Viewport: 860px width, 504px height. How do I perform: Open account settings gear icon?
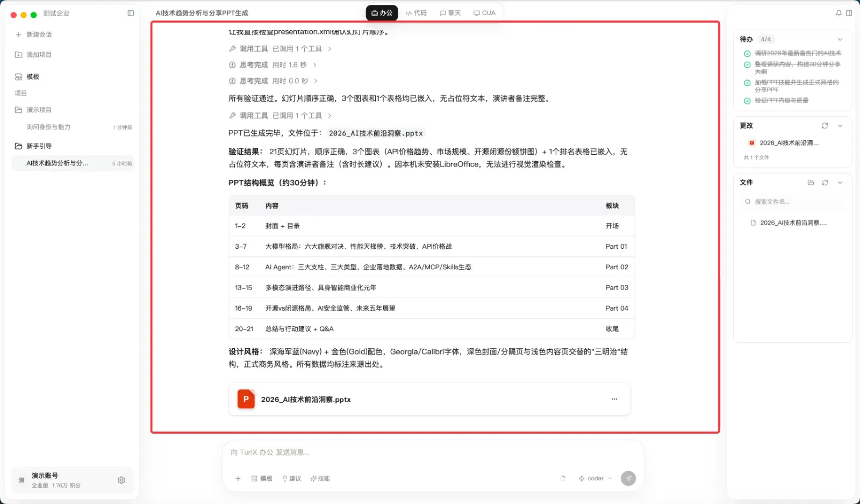(x=121, y=480)
